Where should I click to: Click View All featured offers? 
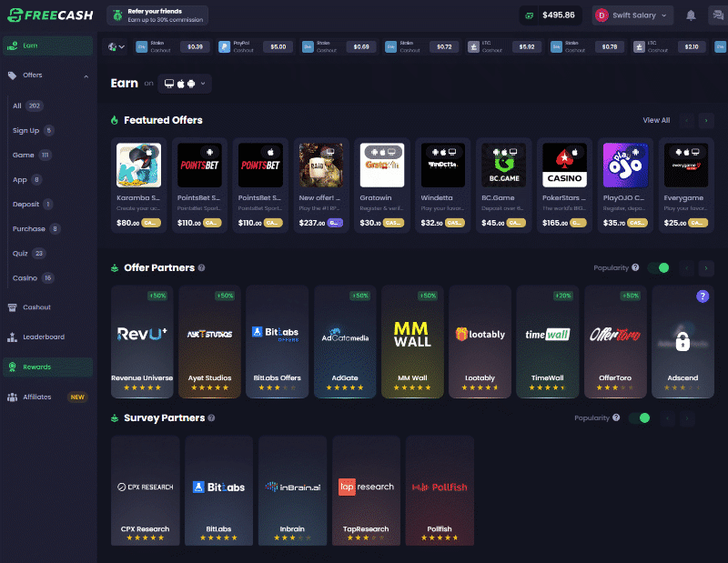[656, 120]
